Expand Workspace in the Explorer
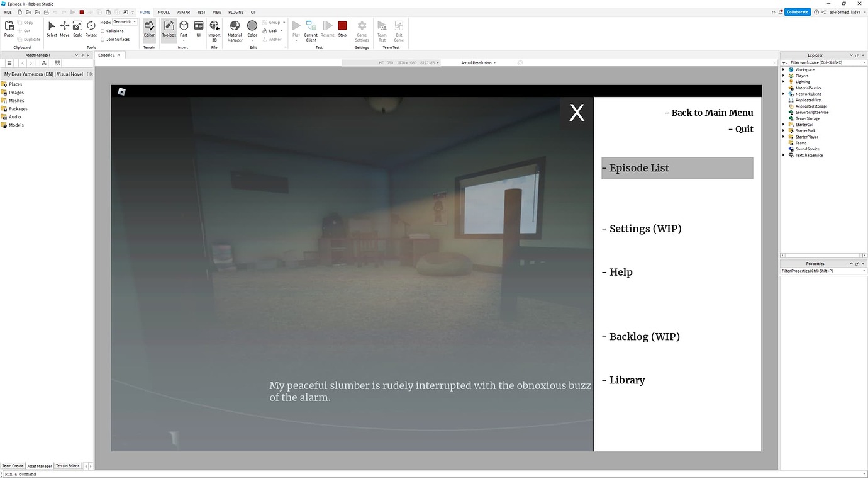 (783, 69)
